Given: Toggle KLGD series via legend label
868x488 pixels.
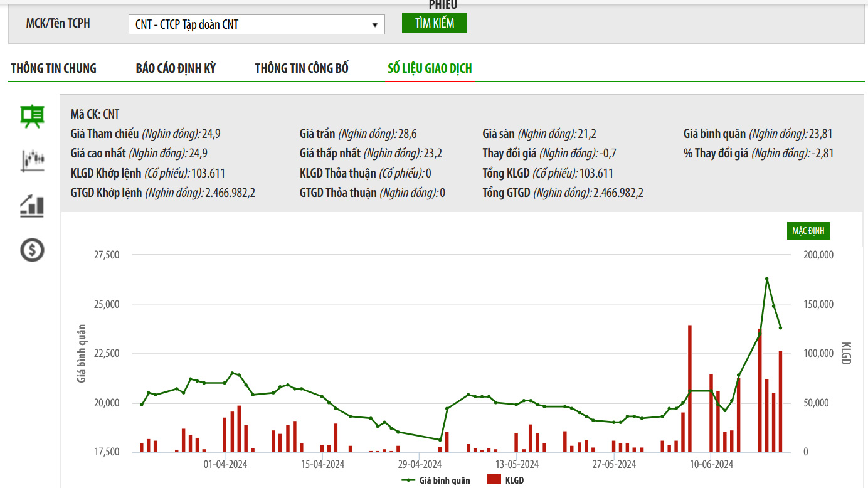Looking at the screenshot, I should coord(514,480).
